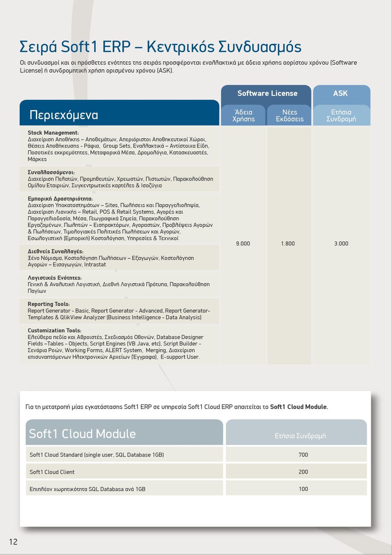Click the subscription value "200"
392x555 pixels.
[303, 472]
